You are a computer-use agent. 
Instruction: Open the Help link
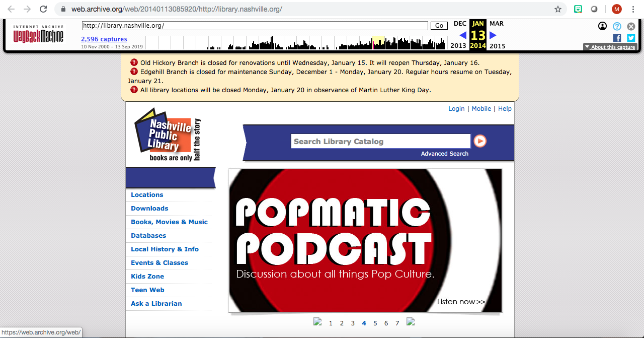505,109
